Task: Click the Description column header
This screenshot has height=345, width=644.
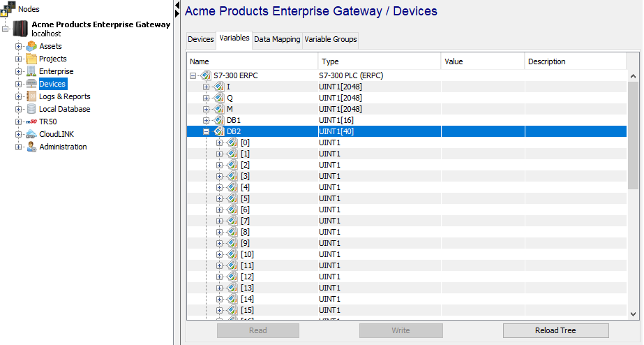Action: (x=576, y=61)
